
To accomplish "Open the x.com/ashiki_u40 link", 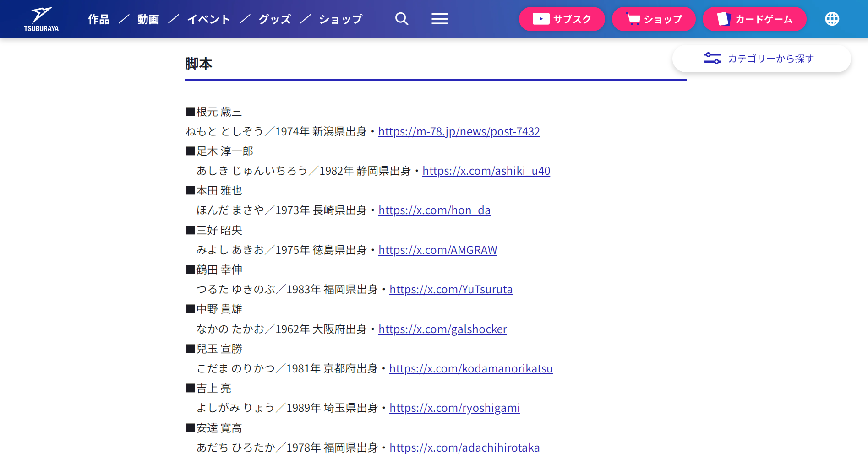I will click(486, 171).
